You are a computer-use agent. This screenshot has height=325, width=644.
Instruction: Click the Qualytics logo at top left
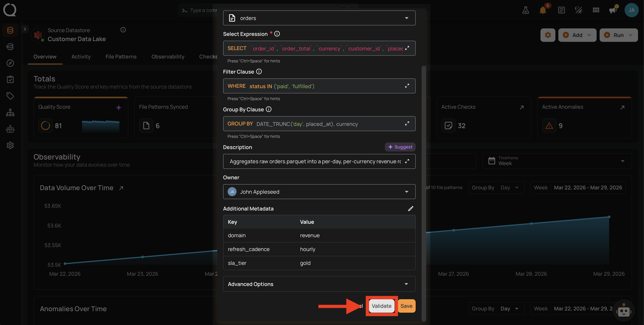tap(10, 10)
